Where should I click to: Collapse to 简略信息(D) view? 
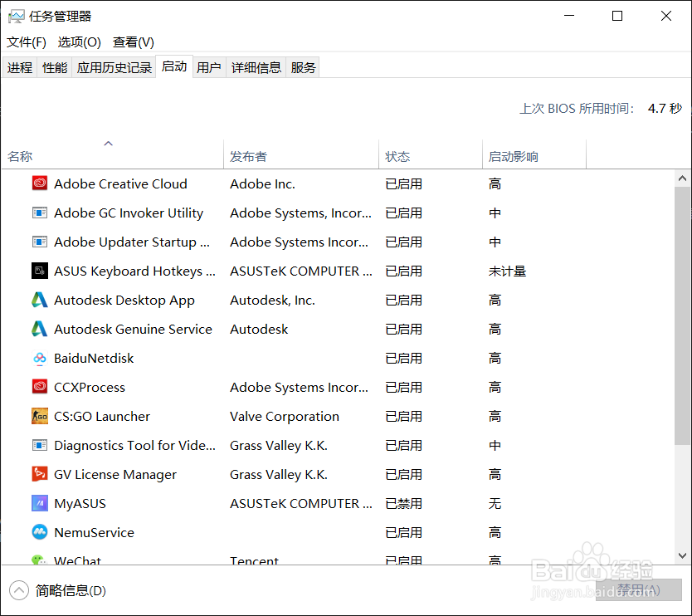point(58,590)
